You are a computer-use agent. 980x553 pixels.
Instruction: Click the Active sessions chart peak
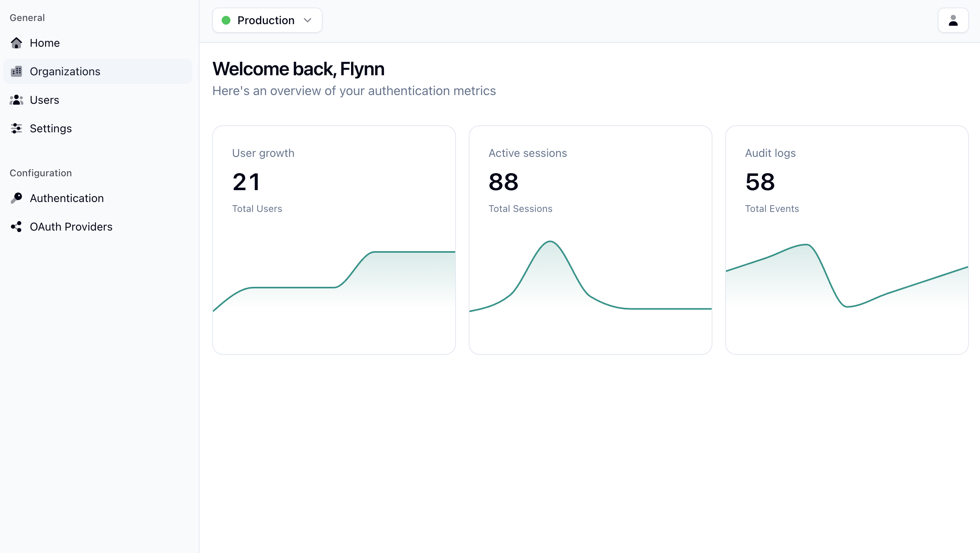(x=550, y=242)
